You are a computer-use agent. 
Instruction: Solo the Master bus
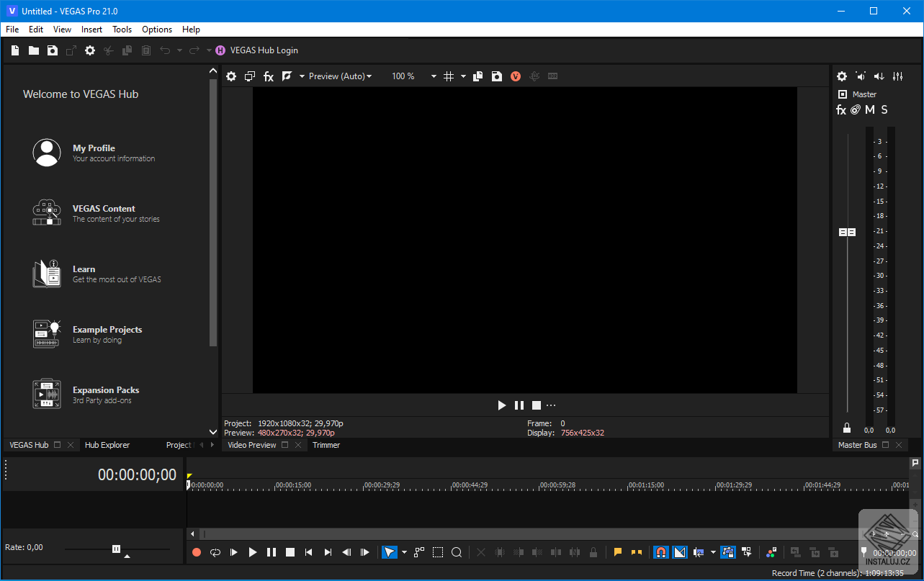click(884, 109)
